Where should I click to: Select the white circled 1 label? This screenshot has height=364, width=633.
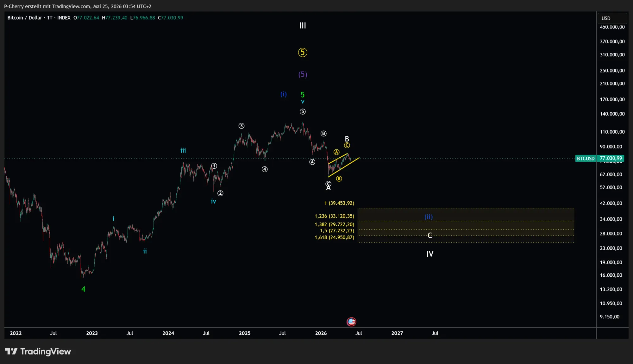click(214, 166)
